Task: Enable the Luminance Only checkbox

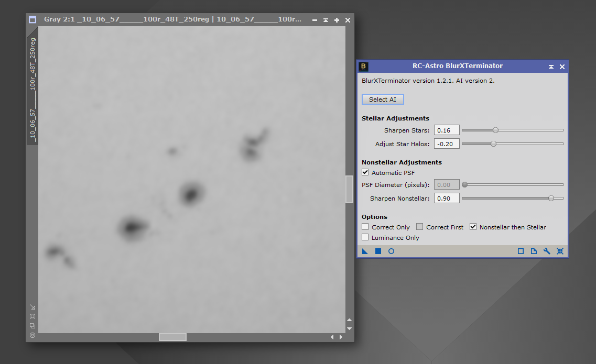Action: (x=365, y=238)
